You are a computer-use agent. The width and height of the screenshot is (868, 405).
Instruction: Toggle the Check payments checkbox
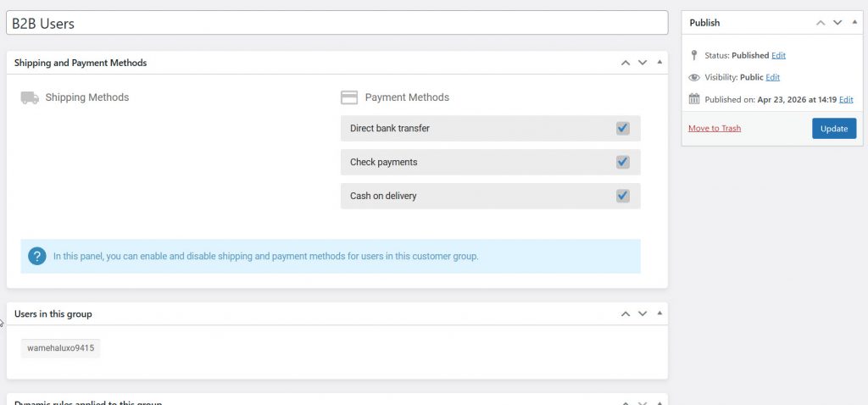[x=622, y=162]
